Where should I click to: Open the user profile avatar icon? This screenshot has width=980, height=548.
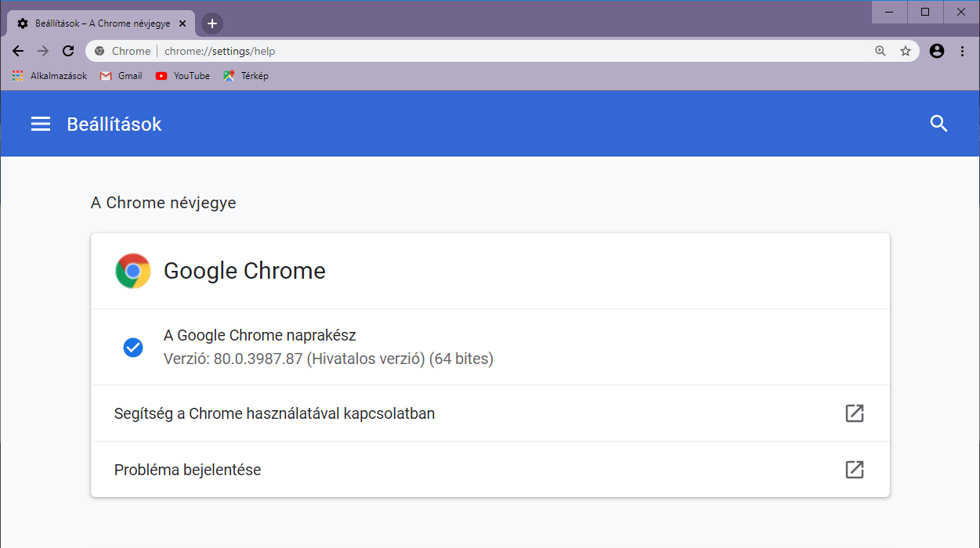[937, 51]
